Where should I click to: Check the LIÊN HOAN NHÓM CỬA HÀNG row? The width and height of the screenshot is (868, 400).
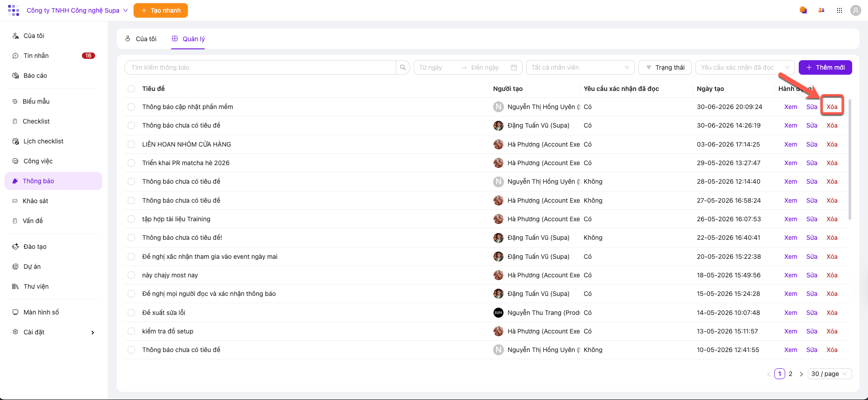point(131,144)
